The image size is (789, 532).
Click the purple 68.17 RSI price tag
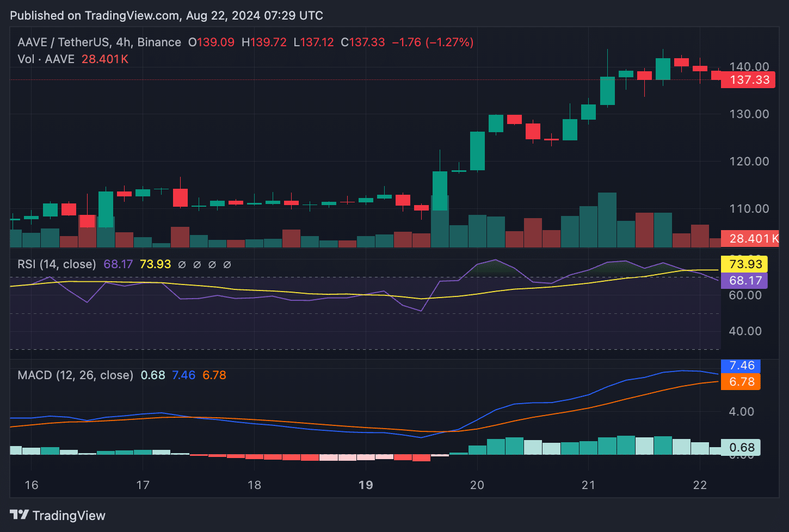point(743,281)
